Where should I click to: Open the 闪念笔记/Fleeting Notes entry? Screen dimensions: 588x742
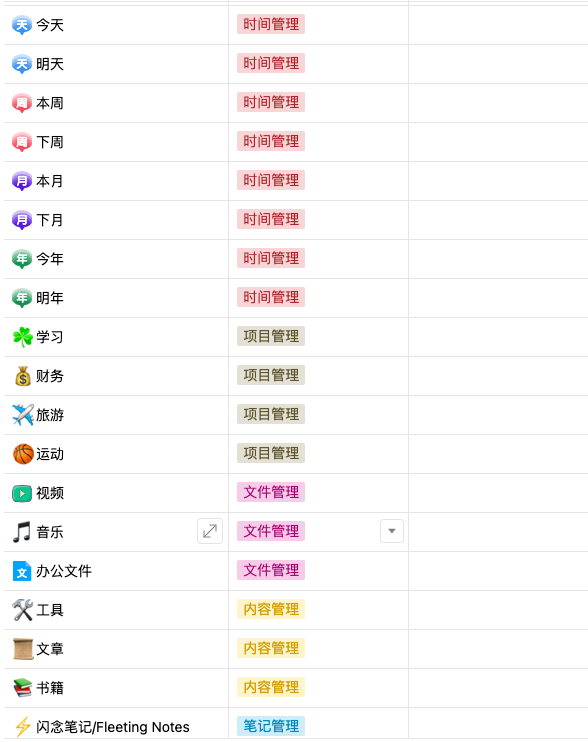[x=113, y=727]
